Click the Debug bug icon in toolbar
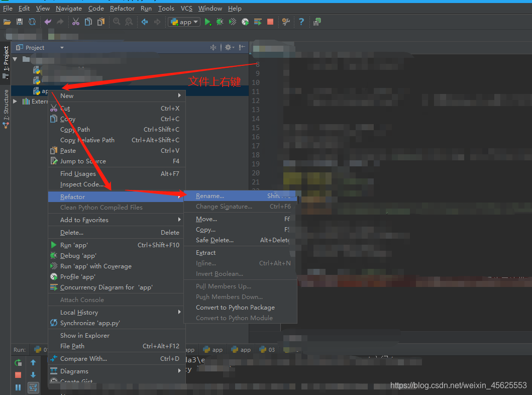 [x=220, y=22]
